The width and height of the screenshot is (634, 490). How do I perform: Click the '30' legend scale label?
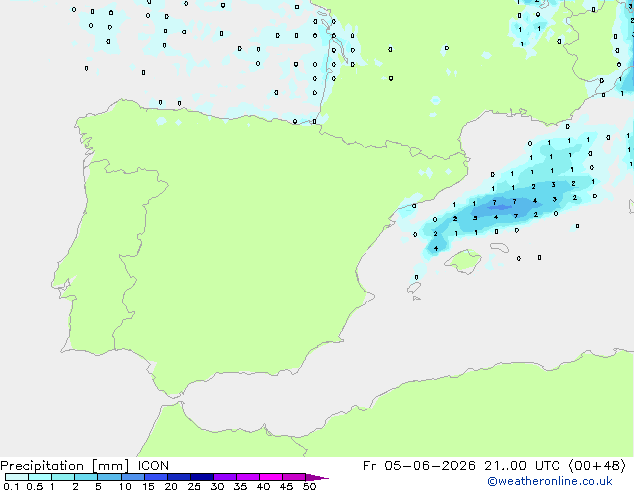(x=217, y=486)
